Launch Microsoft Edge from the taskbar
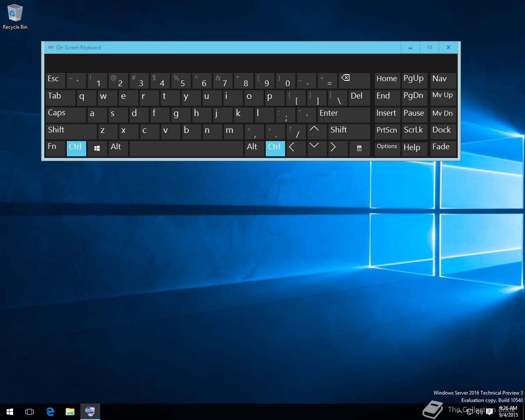This screenshot has width=525, height=420. pyautogui.click(x=50, y=411)
